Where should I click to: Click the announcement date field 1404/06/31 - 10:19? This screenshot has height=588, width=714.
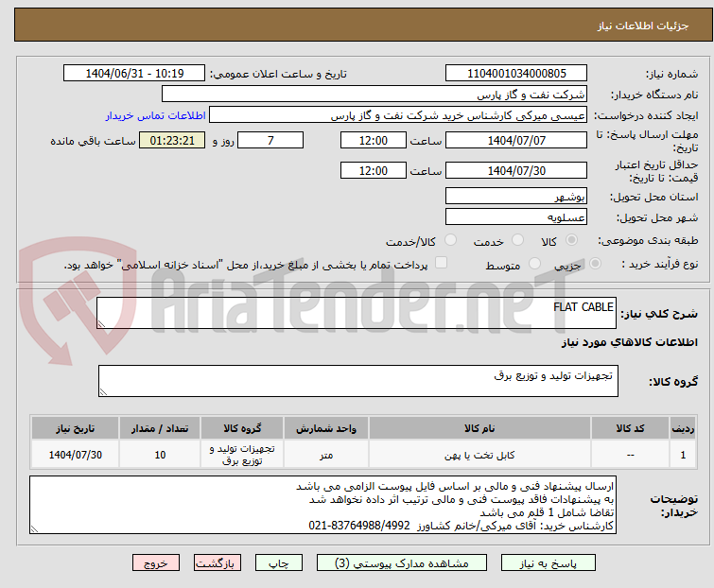[134, 74]
